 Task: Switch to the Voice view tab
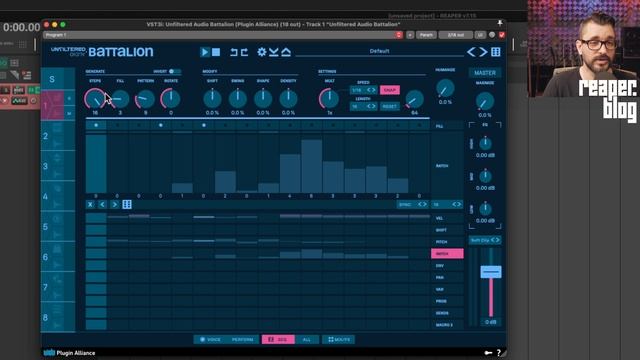[x=210, y=339]
